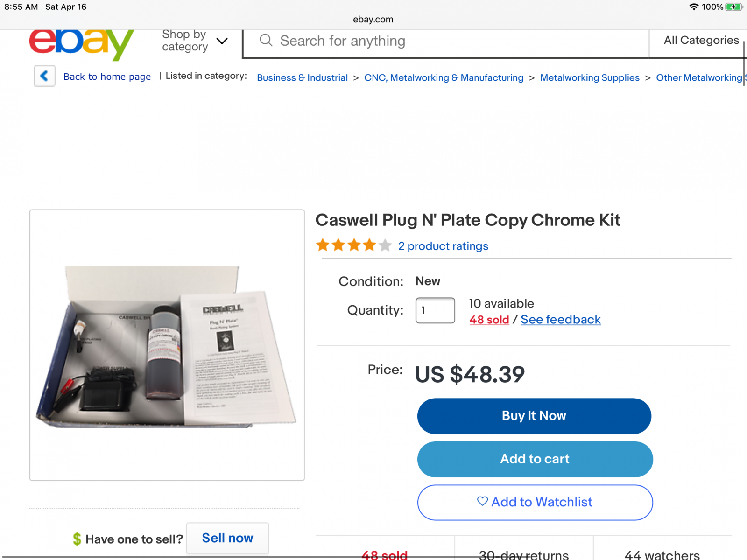This screenshot has height=560, width=747.
Task: Click the Add to cart button
Action: point(535,459)
